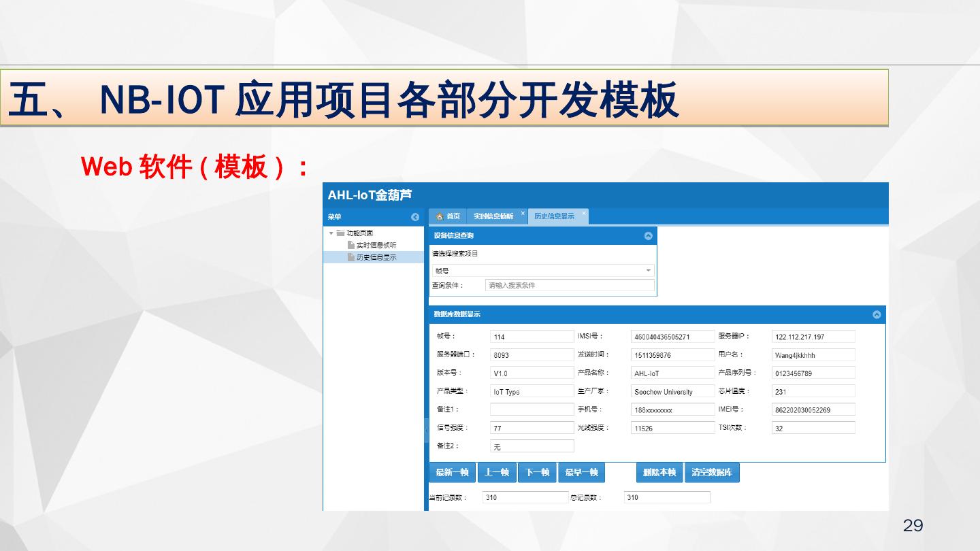The width and height of the screenshot is (980, 551).
Task: Click the 产品序列号 field
Action: point(814,373)
